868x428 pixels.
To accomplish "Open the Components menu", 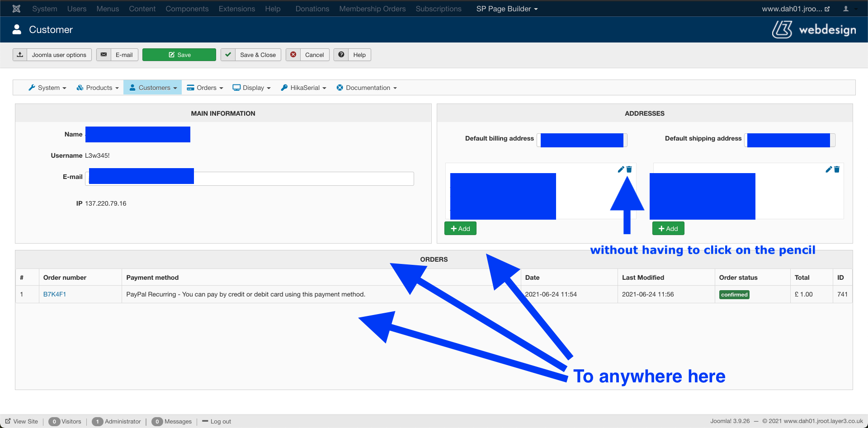I will (187, 9).
